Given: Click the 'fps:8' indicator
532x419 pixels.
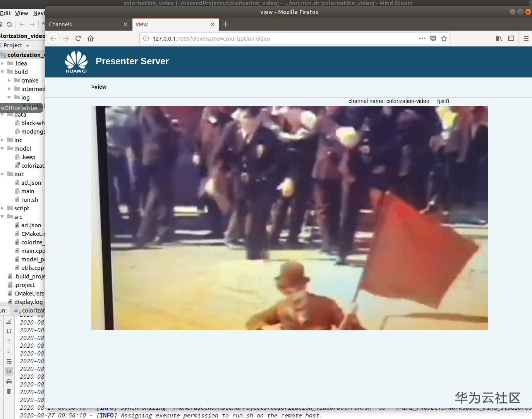Looking at the screenshot, I should (x=443, y=101).
